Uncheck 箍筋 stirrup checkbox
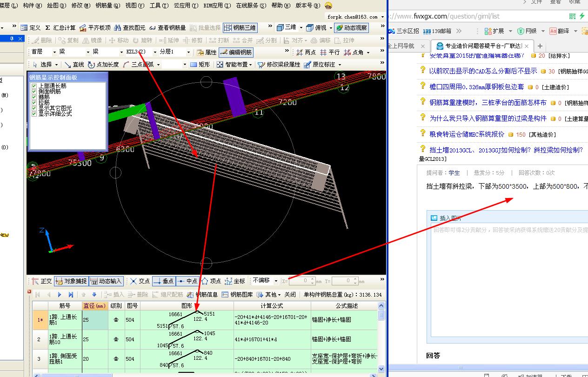The image size is (588, 377). [33, 97]
